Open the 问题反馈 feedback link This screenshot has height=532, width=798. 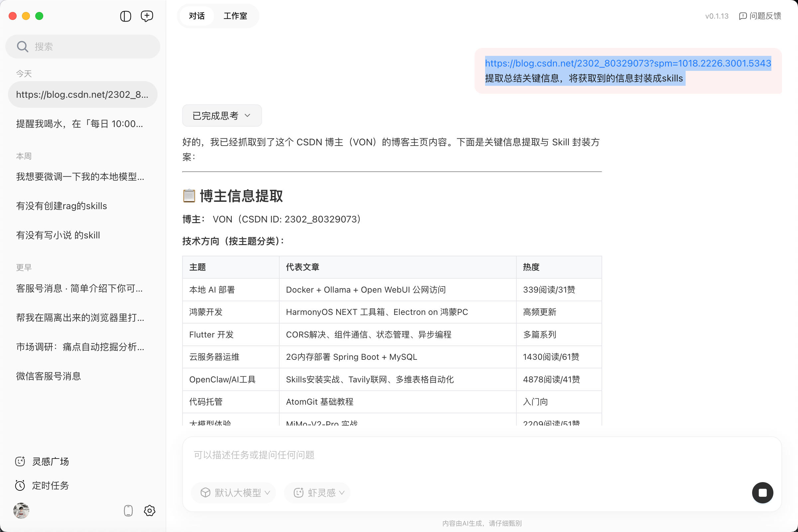click(760, 16)
